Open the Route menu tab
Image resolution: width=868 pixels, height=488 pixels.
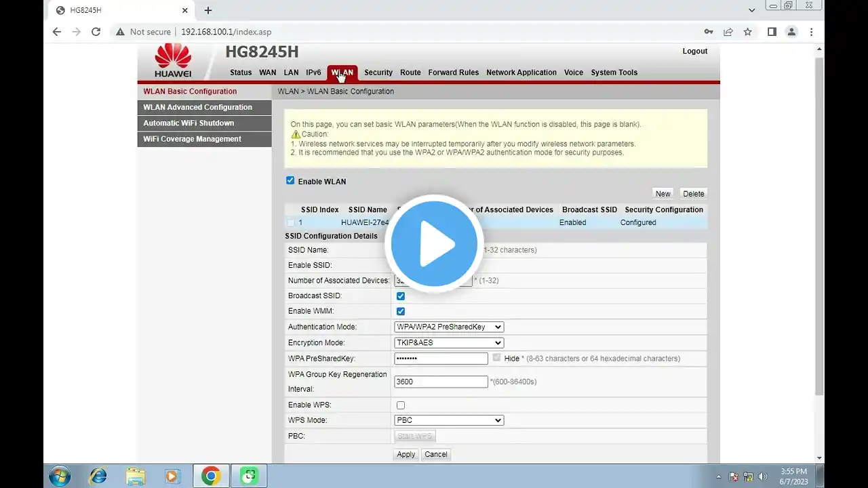pyautogui.click(x=410, y=73)
